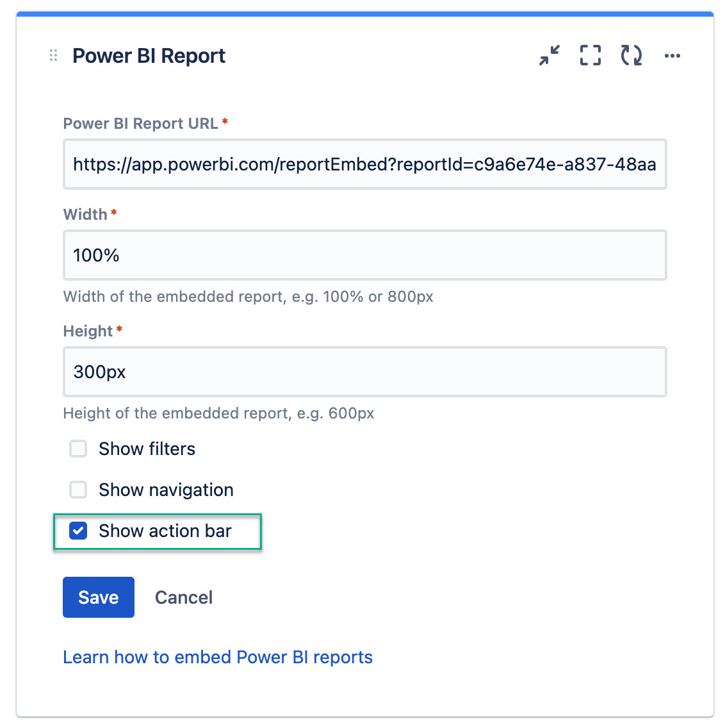Viewport: 725px width, 728px height.
Task: Open the three-dot more actions menu
Action: tap(672, 56)
